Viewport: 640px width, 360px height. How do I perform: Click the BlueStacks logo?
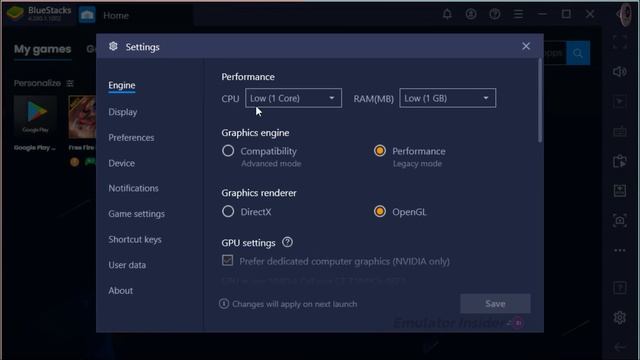pyautogui.click(x=15, y=14)
